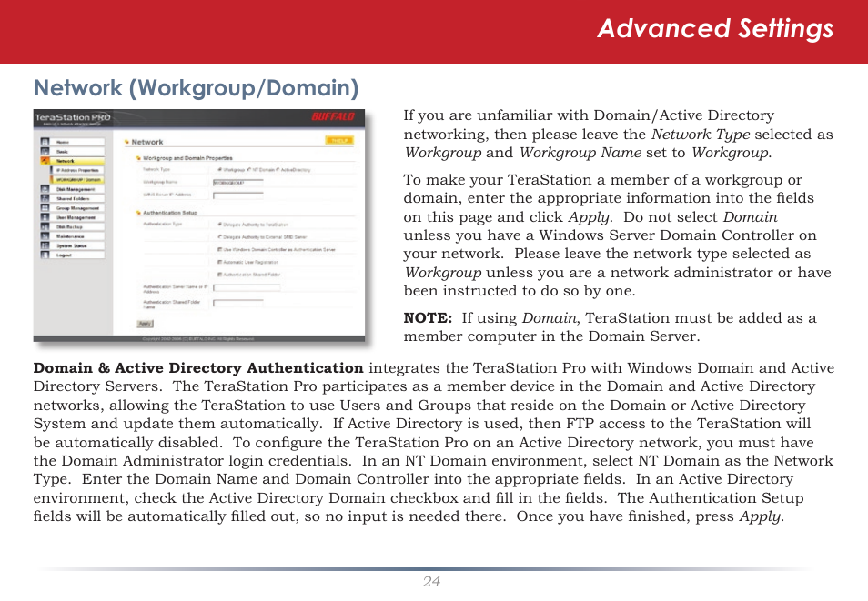Click the Disk Backup sidebar icon
Viewport: 868px width, 601px height.
45,226
